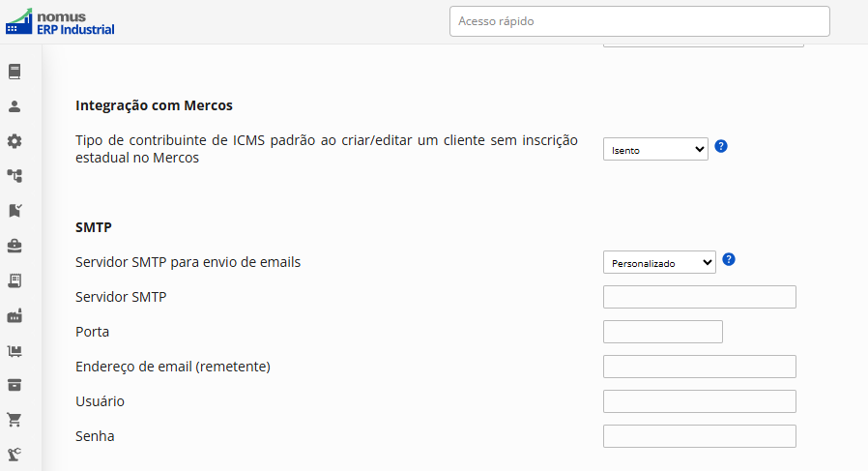Expand the Personalizado SMTP dropdown
The width and height of the screenshot is (868, 471).
pyautogui.click(x=659, y=262)
